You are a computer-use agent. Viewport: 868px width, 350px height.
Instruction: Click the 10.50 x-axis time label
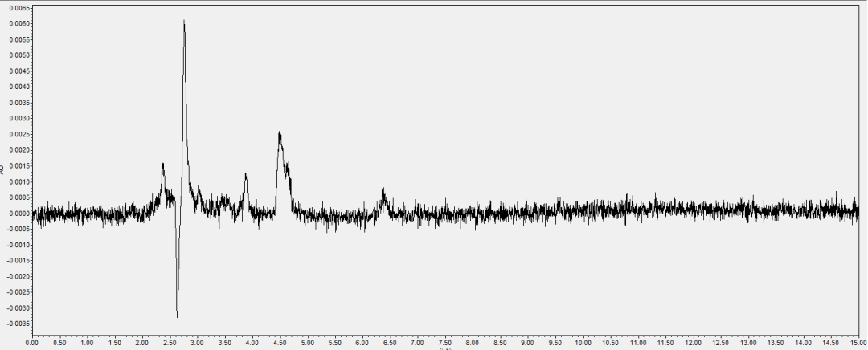(x=611, y=343)
